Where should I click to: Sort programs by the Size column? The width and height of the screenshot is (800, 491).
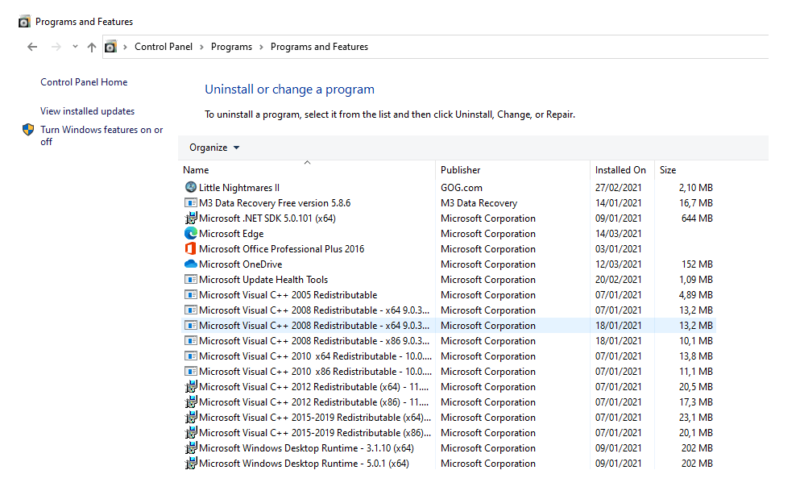pos(668,170)
